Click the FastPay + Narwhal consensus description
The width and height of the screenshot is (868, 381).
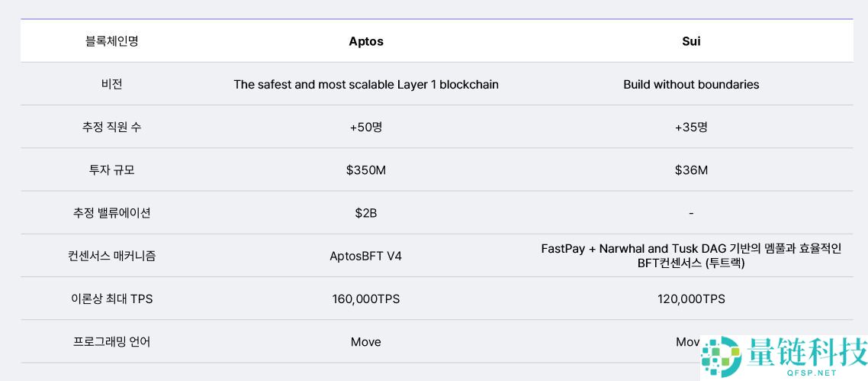pos(691,256)
